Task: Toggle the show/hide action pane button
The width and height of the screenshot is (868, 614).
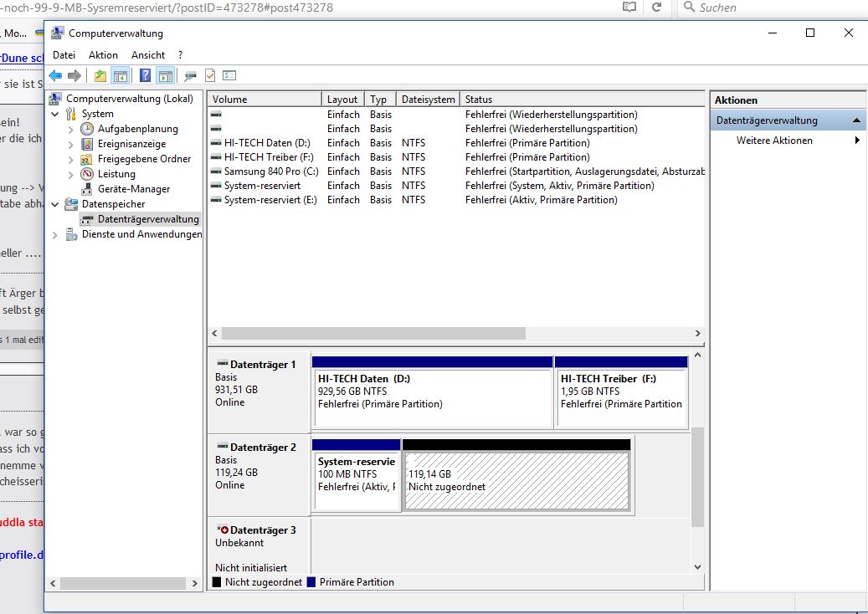Action: point(165,76)
